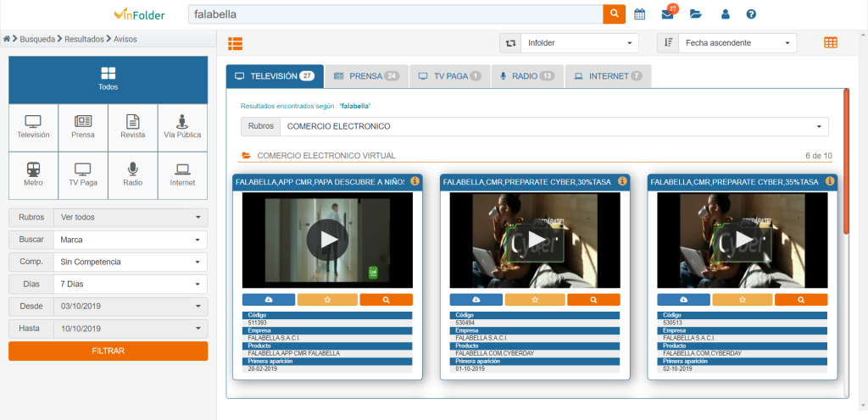
Task: Switch to the TELEVISIÓN tab
Action: point(275,76)
